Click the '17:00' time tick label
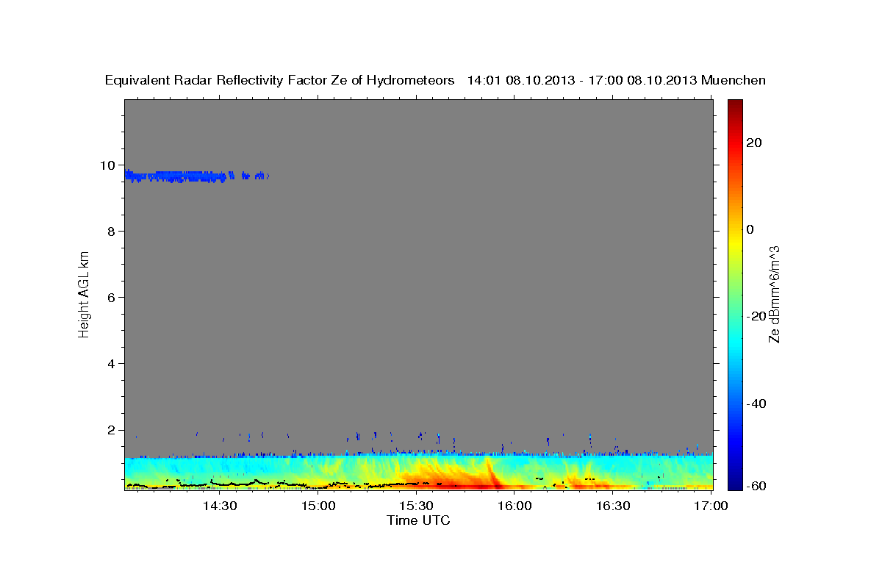The height and width of the screenshot is (588, 882). pyautogui.click(x=711, y=506)
